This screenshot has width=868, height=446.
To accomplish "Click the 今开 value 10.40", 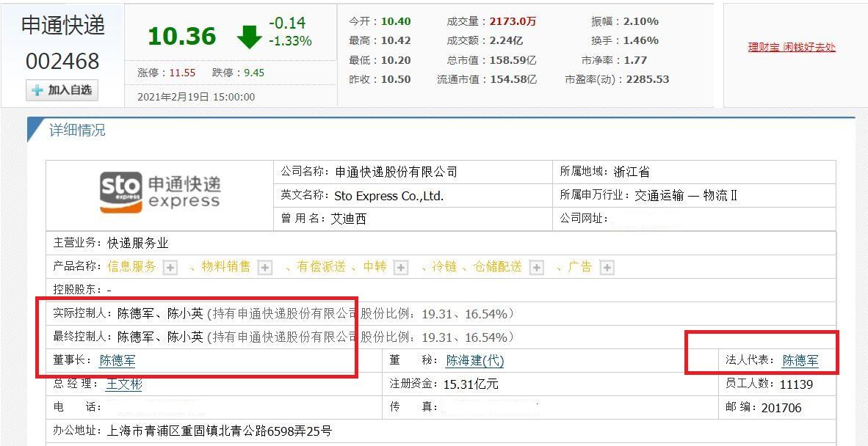I will click(x=396, y=21).
